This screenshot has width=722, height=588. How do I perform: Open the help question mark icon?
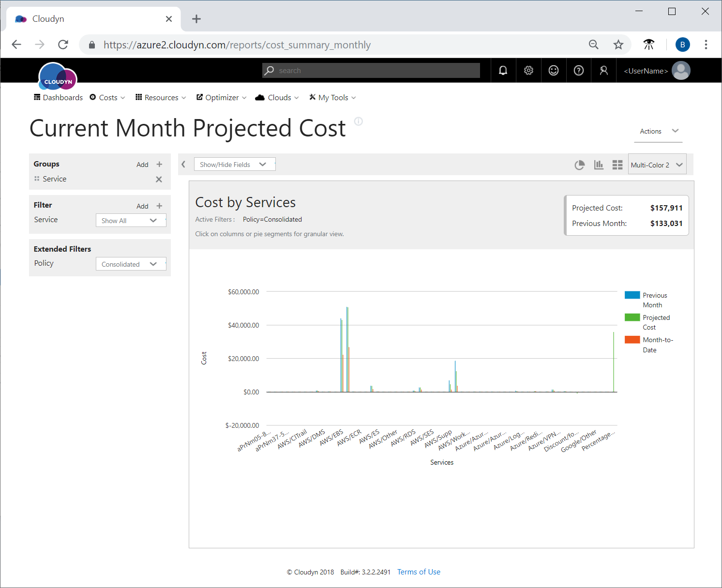pyautogui.click(x=579, y=71)
